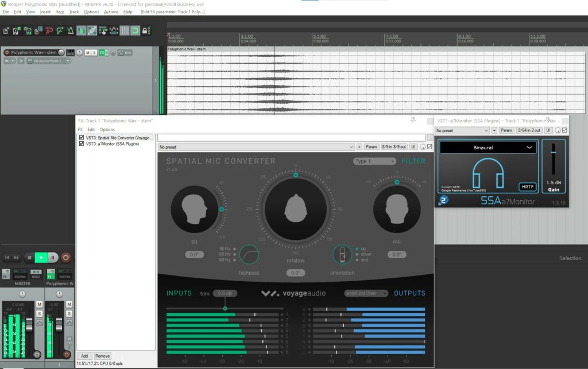The height and width of the screenshot is (369, 588).
Task: Click the '8/64 in 2 out' routing button
Action: [x=529, y=130]
